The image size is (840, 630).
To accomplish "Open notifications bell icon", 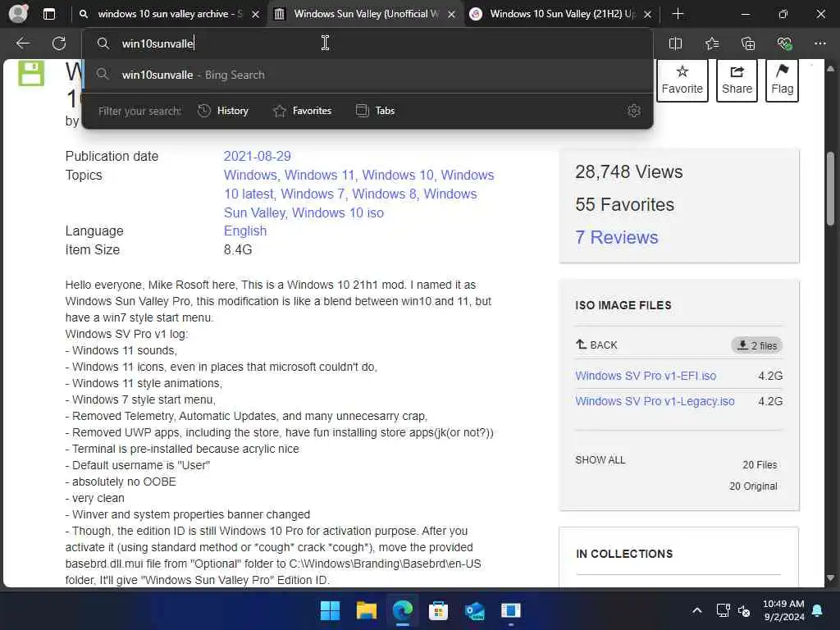I will pyautogui.click(x=818, y=610).
